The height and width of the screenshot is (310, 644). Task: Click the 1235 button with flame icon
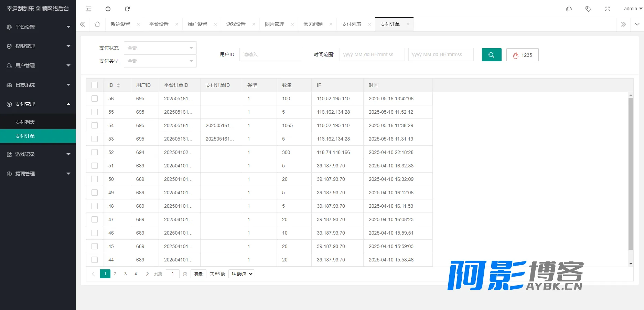[x=523, y=55]
